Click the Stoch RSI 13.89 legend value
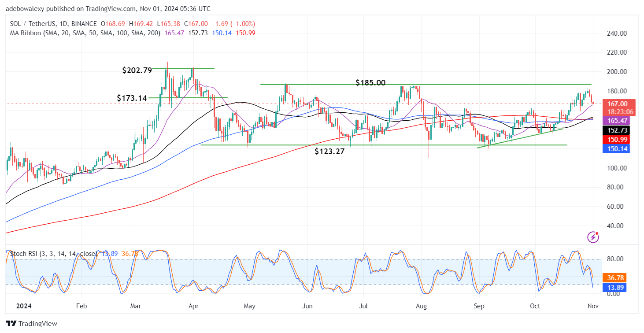644x333 pixels. 109,254
